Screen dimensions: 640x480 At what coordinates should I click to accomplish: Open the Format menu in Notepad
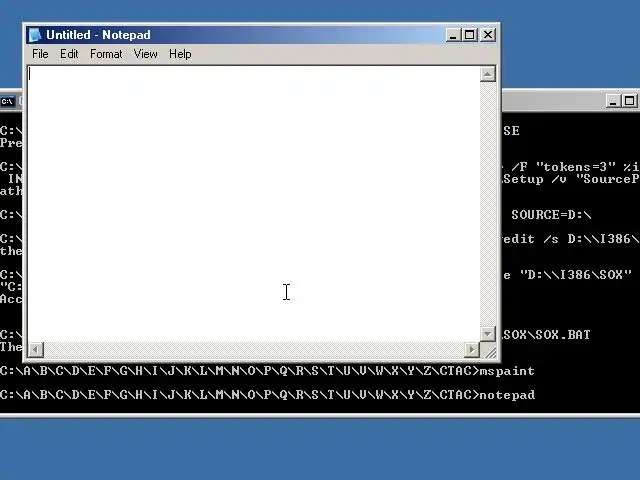tap(106, 54)
